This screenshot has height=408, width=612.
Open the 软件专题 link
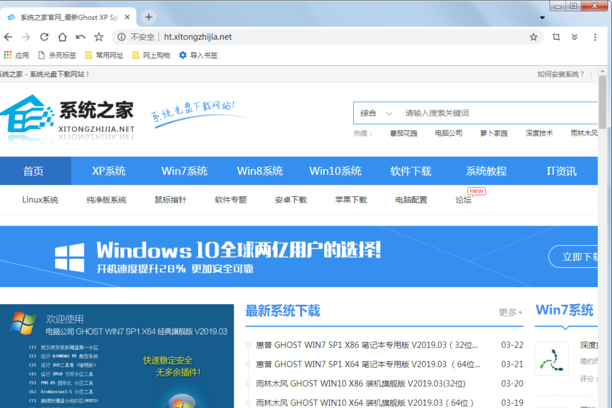231,200
